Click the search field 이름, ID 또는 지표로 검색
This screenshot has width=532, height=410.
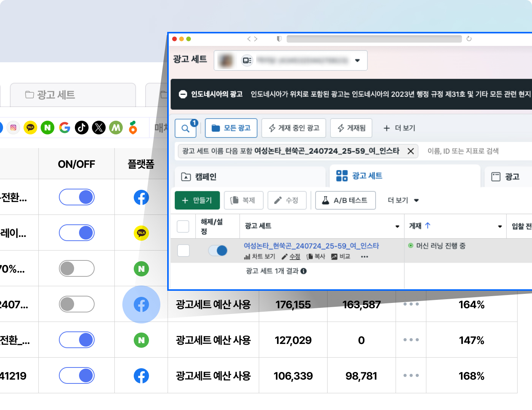click(463, 151)
